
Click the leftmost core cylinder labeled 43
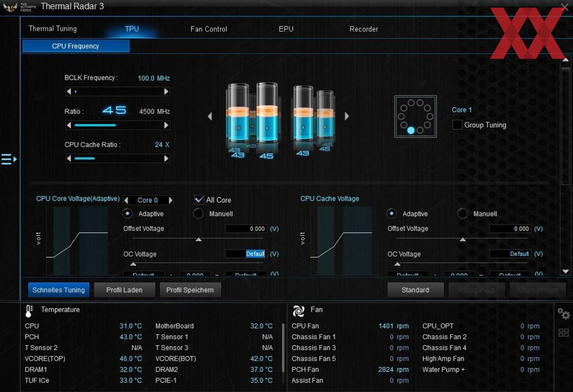point(238,114)
